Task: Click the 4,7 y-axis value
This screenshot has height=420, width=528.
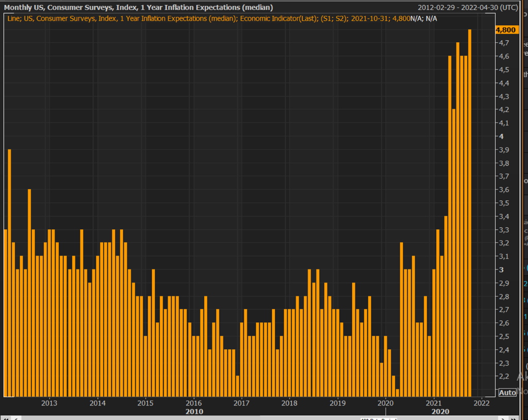Action: (504, 43)
